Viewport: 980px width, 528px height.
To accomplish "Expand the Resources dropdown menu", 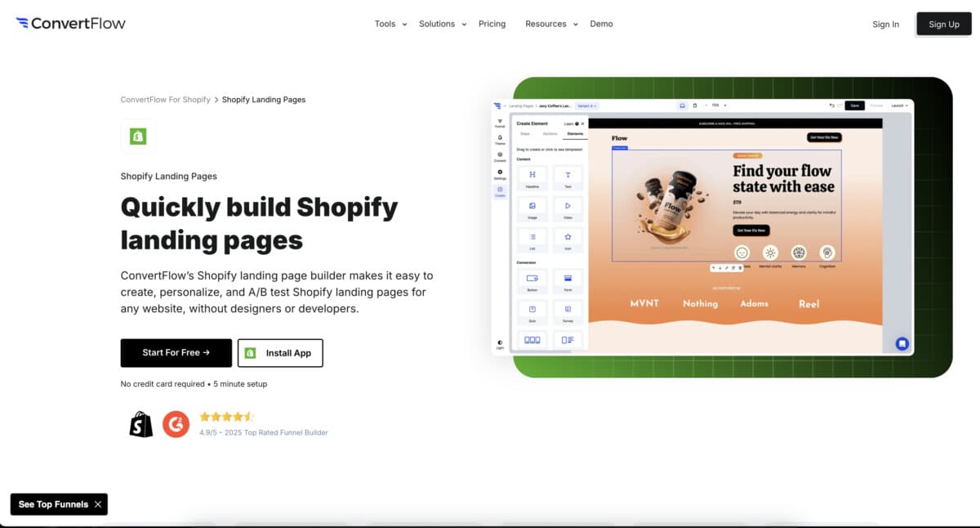I will tap(551, 24).
